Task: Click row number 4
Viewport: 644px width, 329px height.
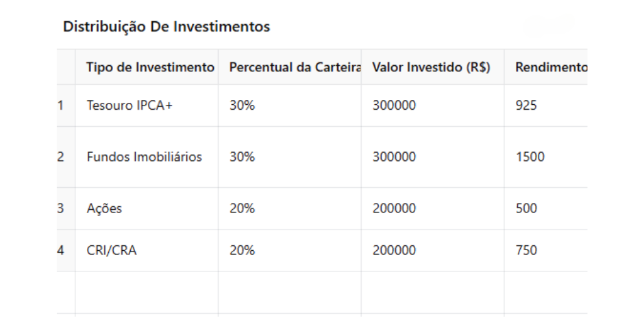Action: pyautogui.click(x=60, y=250)
